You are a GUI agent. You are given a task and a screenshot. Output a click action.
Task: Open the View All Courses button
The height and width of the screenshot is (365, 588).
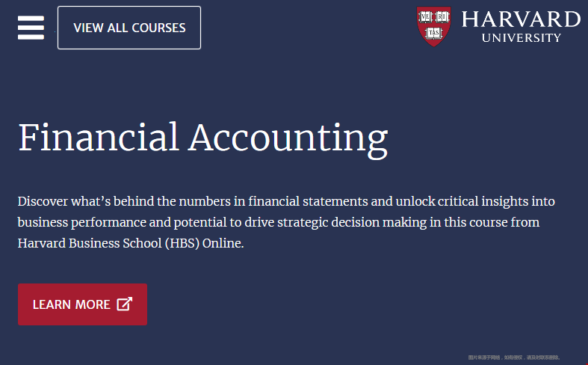[129, 28]
